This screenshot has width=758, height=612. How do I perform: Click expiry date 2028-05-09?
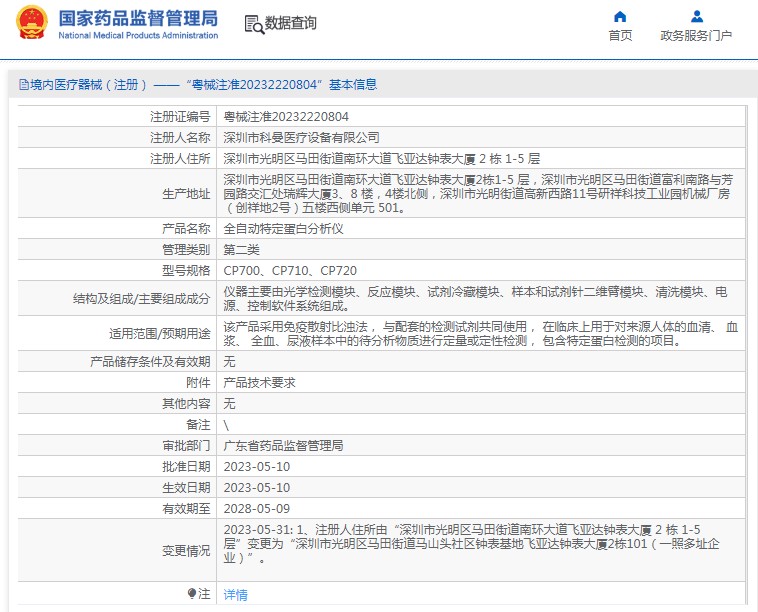tap(257, 509)
